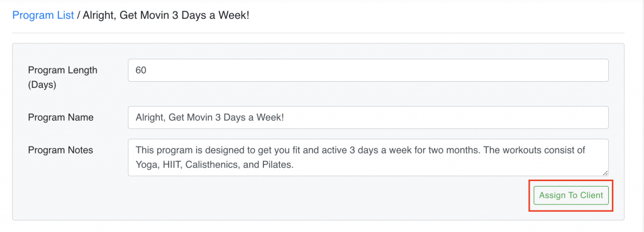Click the Program Name label
The height and width of the screenshot is (232, 644).
click(61, 118)
